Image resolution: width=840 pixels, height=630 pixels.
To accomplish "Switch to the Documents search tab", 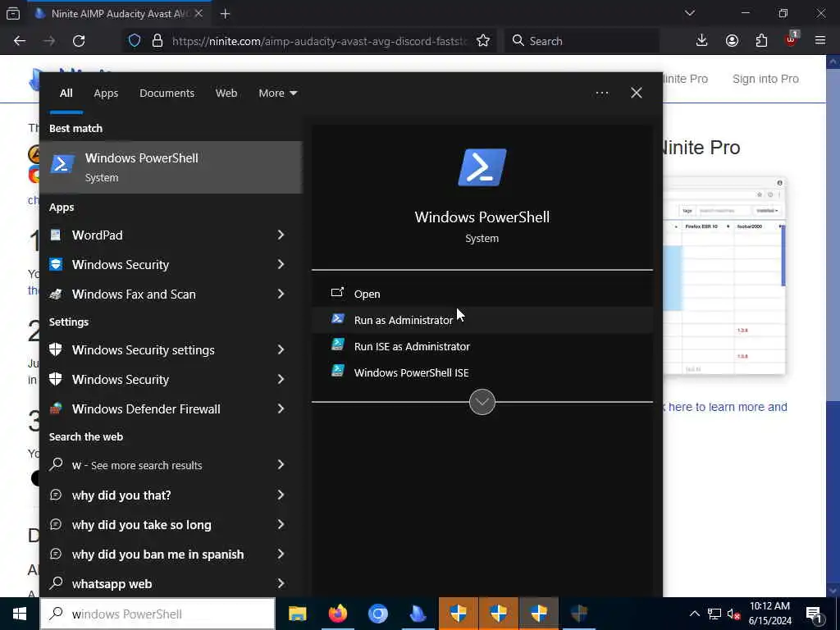I will 167,94.
